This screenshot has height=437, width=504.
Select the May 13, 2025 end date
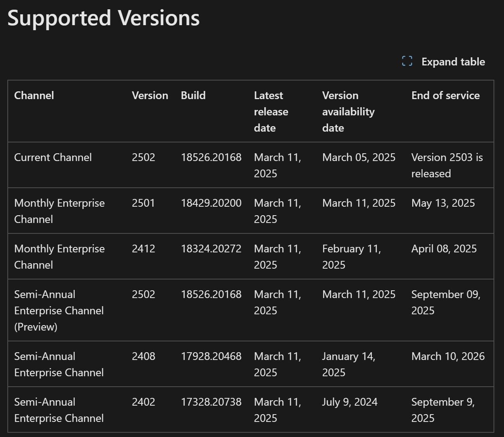(443, 203)
